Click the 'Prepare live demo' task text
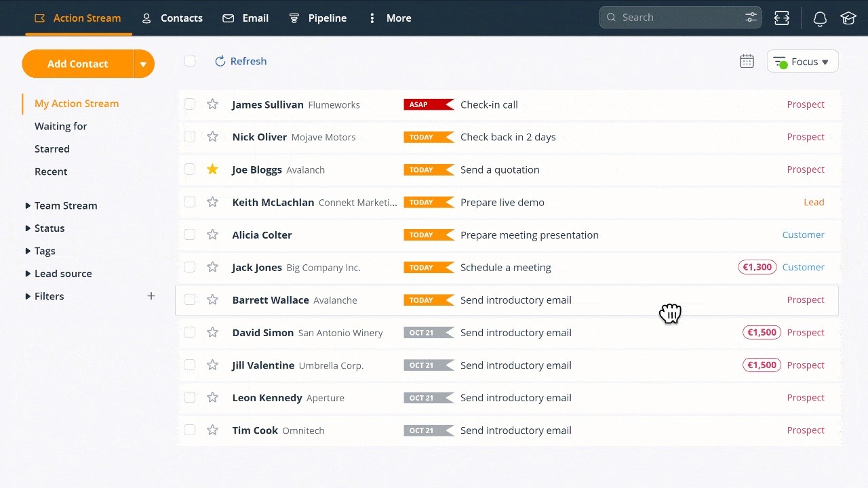Image resolution: width=868 pixels, height=488 pixels. (x=502, y=202)
